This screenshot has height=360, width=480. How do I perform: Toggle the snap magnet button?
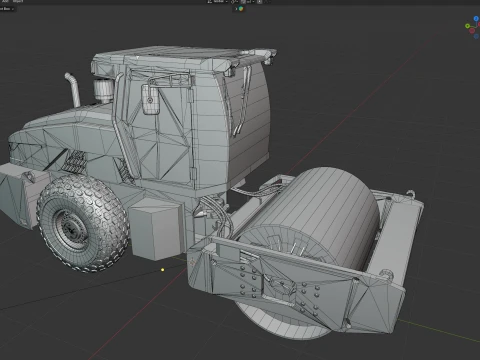244,1
